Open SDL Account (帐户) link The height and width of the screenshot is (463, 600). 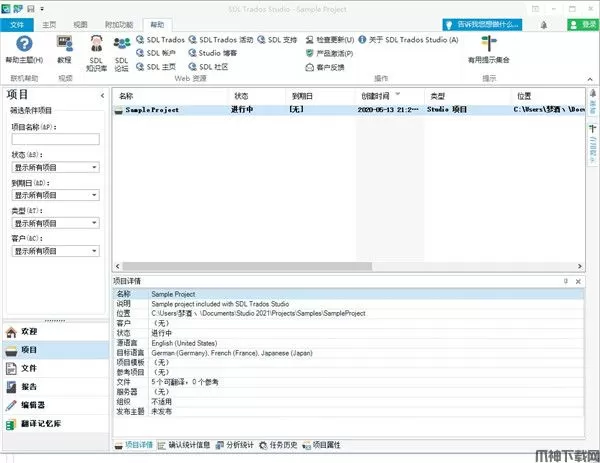[156, 53]
